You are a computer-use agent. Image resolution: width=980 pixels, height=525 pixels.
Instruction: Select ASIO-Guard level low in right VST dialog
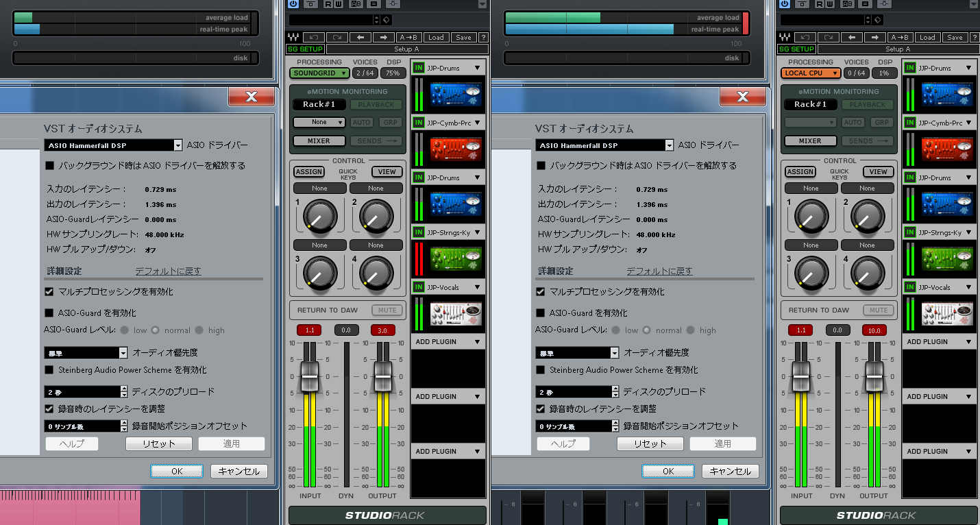[x=615, y=330]
